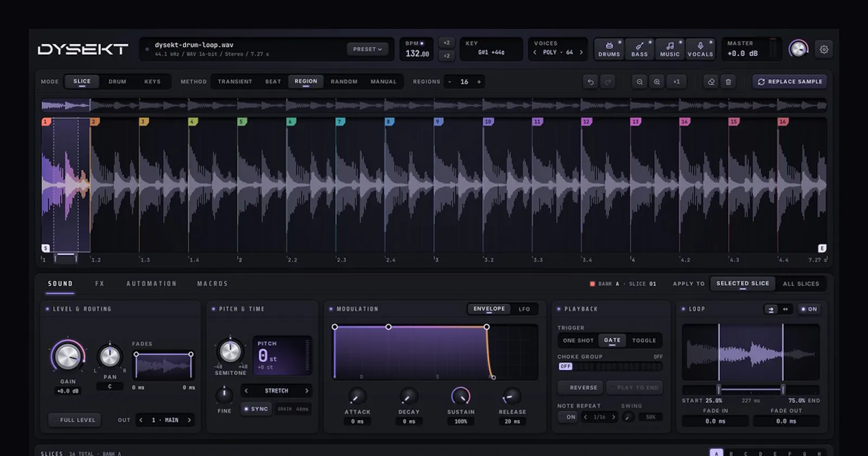Select slice marker 5 on the waveform
Image resolution: width=868 pixels, height=456 pixels.
point(242,122)
